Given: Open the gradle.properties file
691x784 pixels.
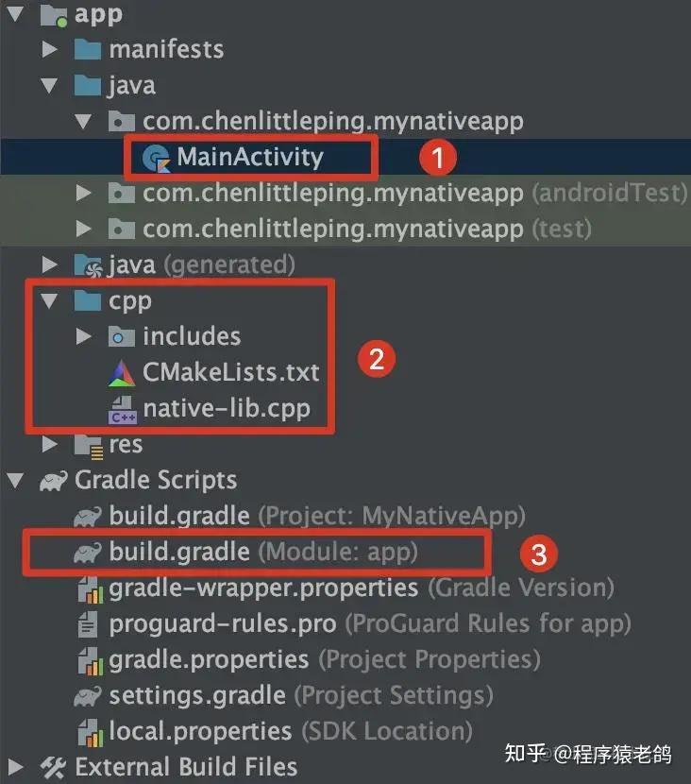Looking at the screenshot, I should 209,659.
